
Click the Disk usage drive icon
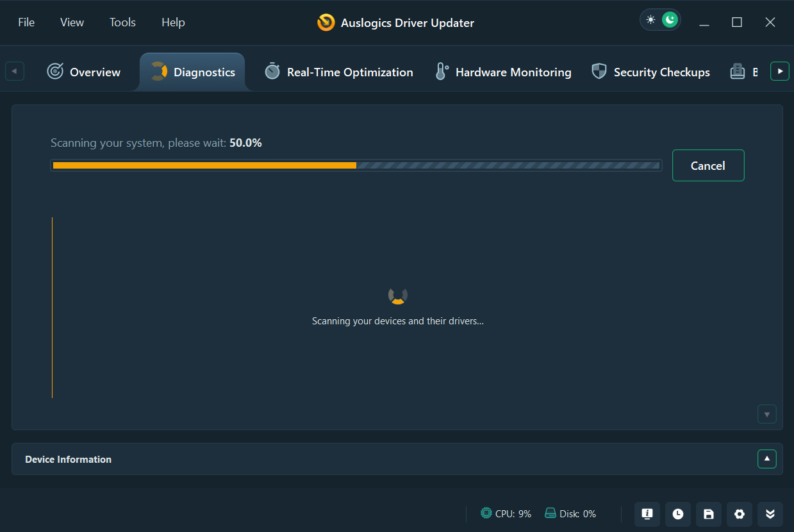tap(550, 513)
